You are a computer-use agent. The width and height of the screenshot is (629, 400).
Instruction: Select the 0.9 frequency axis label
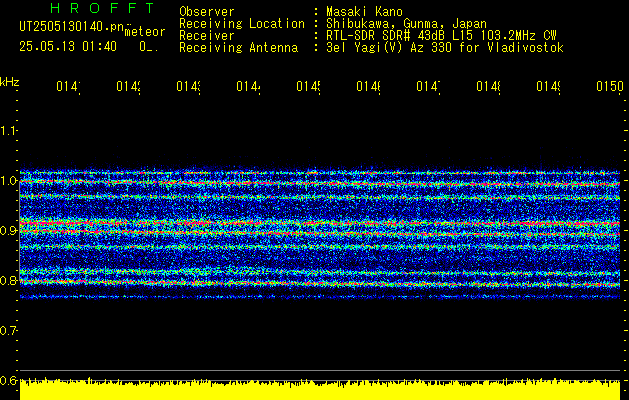tap(9, 231)
